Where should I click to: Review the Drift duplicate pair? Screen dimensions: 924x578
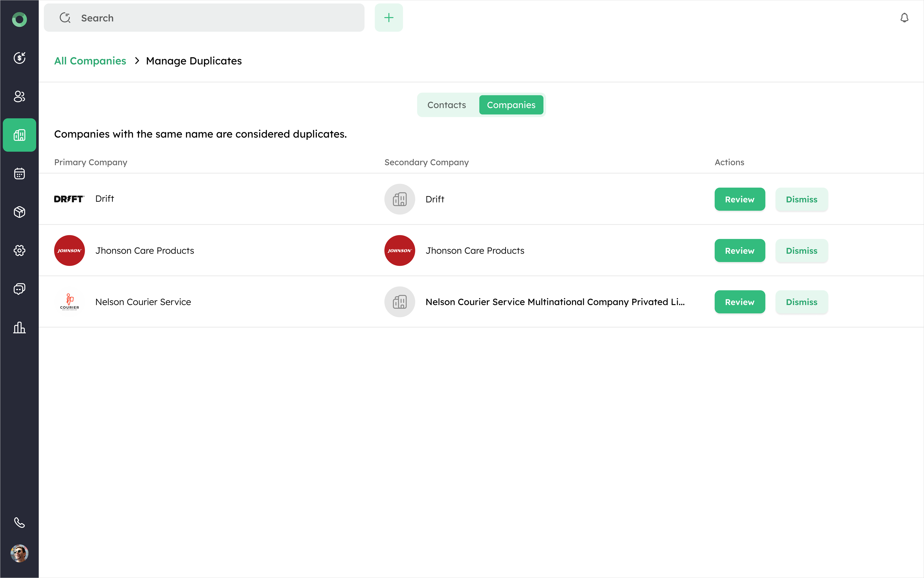(x=739, y=199)
